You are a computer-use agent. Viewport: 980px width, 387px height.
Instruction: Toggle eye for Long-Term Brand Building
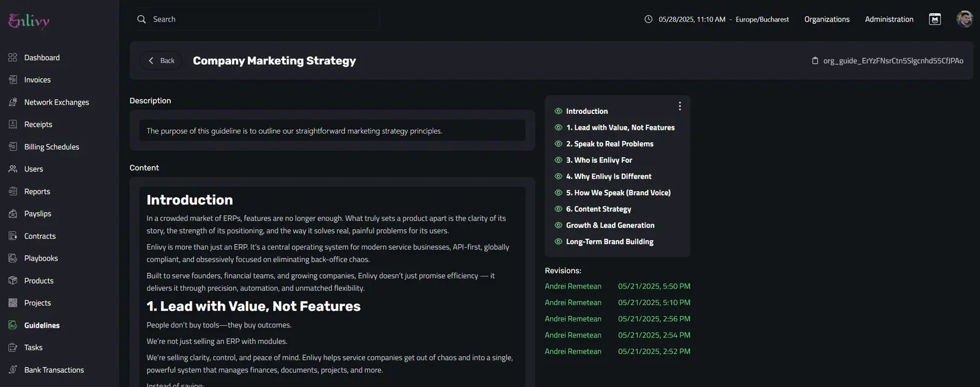point(559,242)
